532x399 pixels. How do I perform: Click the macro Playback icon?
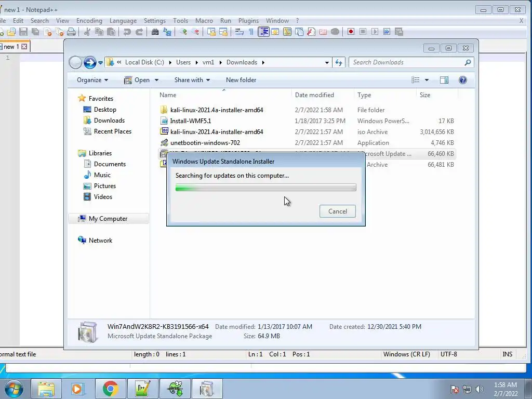375,32
